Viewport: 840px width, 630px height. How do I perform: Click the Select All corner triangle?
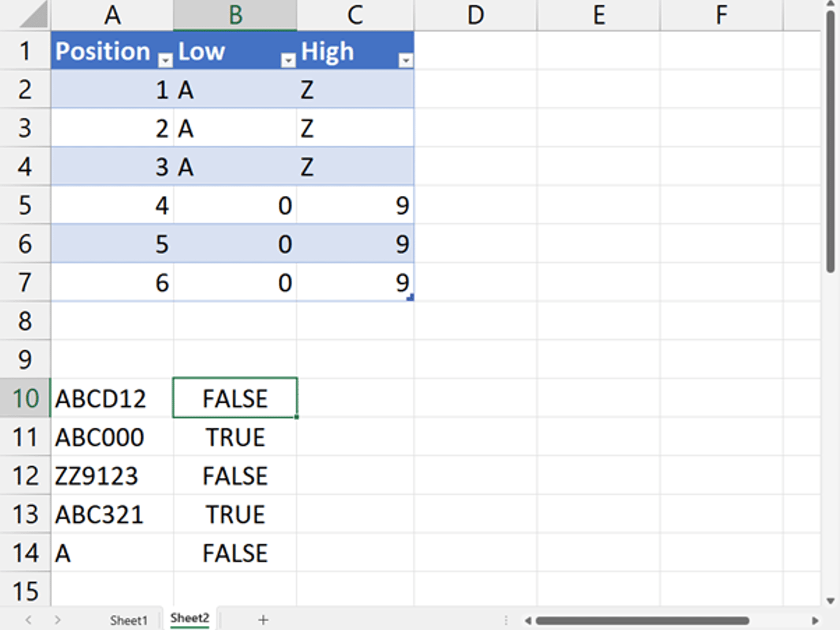(34, 16)
